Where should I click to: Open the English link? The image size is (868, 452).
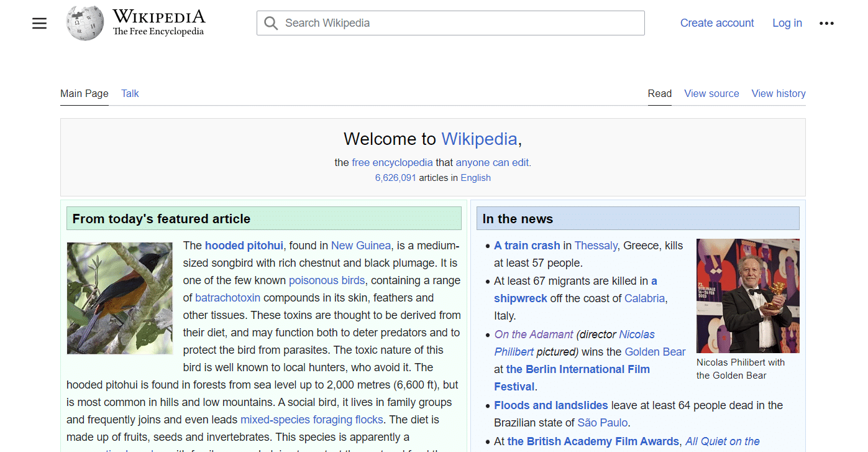click(x=475, y=178)
